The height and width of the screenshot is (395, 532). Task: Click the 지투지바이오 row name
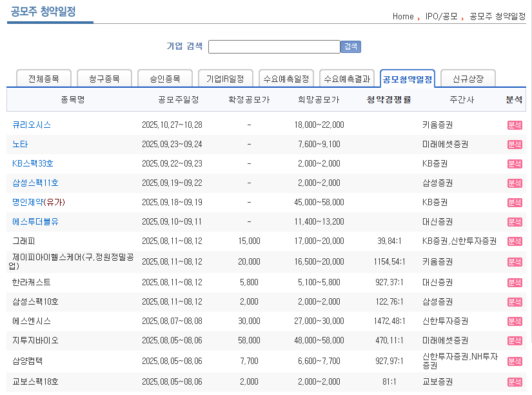(35, 340)
